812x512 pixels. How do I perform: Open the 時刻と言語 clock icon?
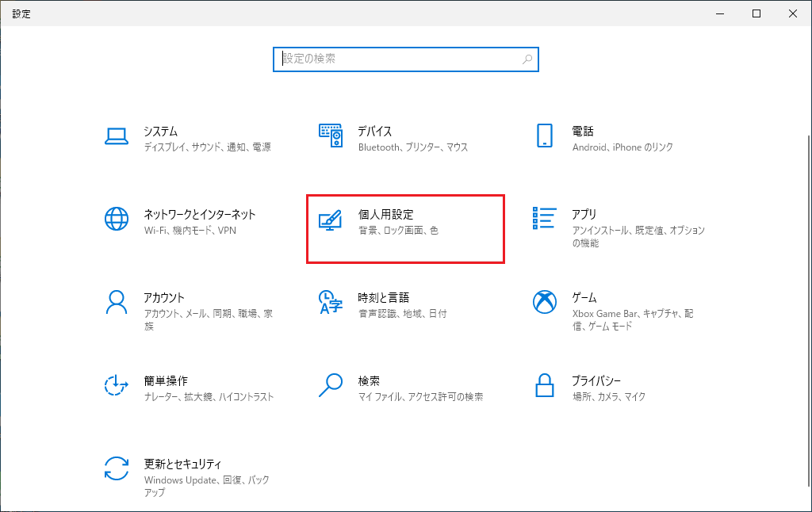pos(330,302)
